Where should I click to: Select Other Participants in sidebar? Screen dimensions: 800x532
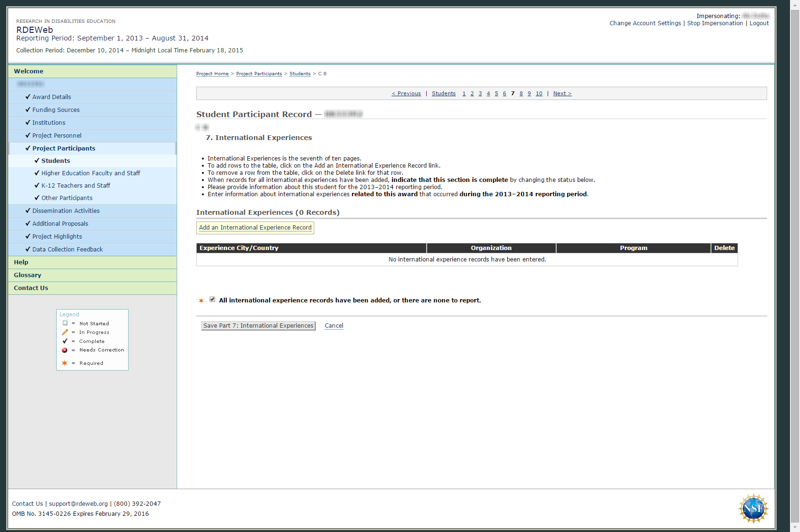(67, 198)
